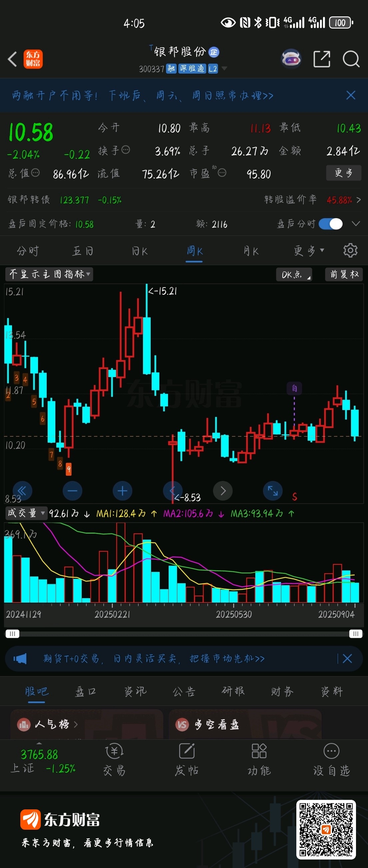Tap the purple 自 marker on chart

pyautogui.click(x=294, y=388)
